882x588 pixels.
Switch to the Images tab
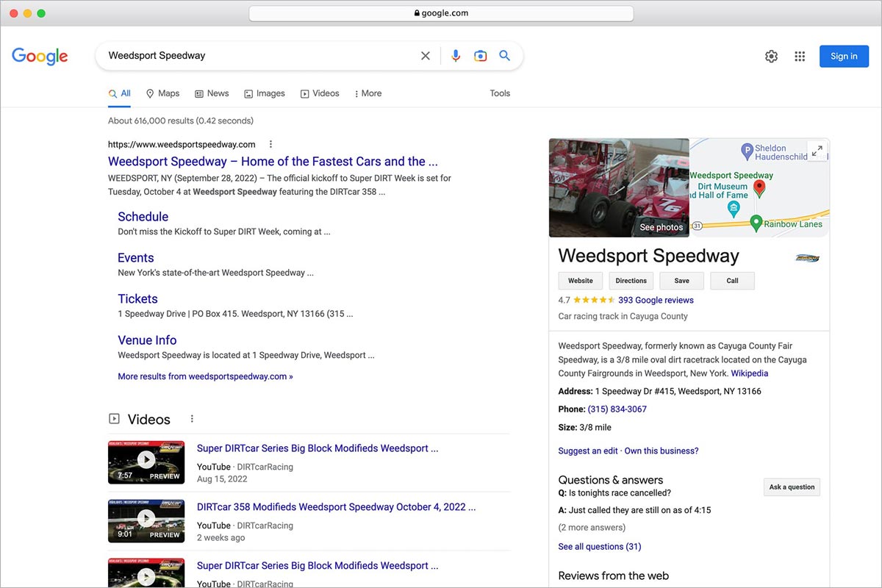pos(265,93)
